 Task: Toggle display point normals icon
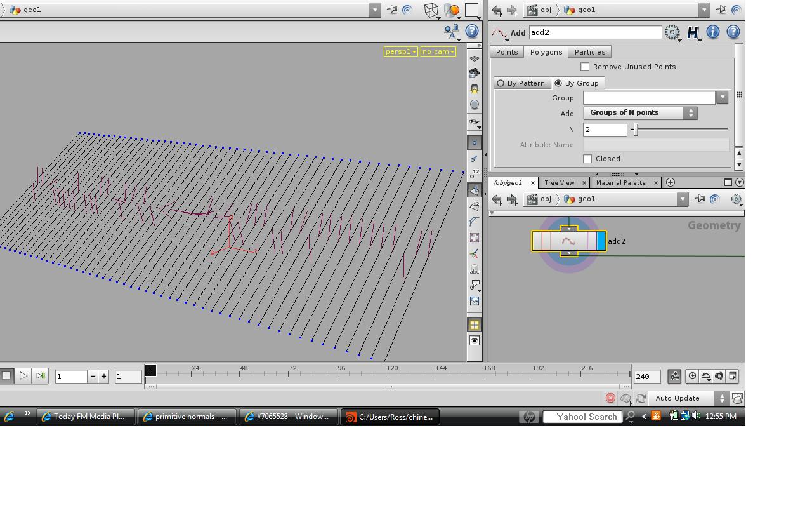475,159
